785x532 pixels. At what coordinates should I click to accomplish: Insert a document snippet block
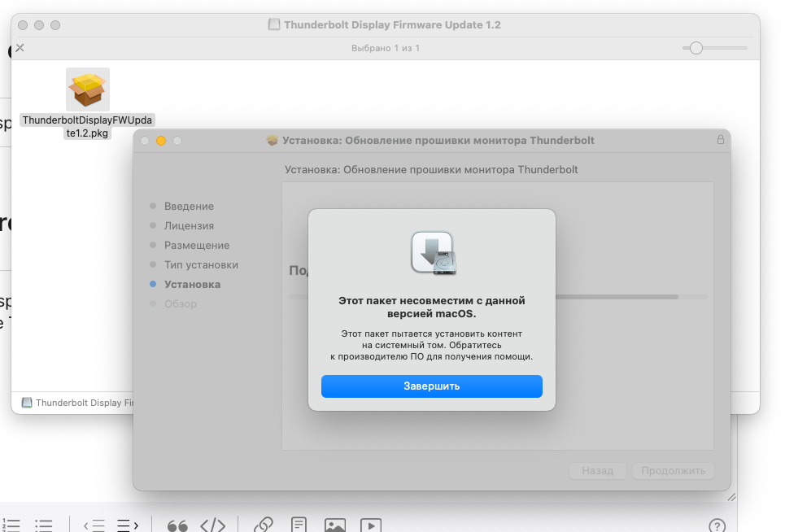299,525
